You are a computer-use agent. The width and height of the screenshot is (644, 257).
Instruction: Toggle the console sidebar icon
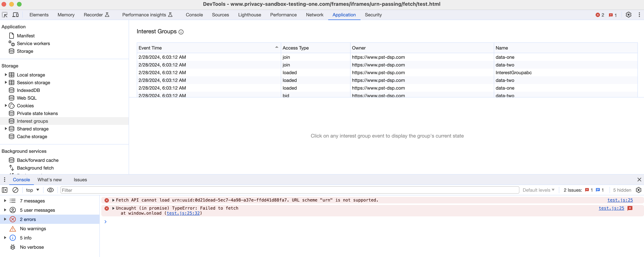click(4, 190)
